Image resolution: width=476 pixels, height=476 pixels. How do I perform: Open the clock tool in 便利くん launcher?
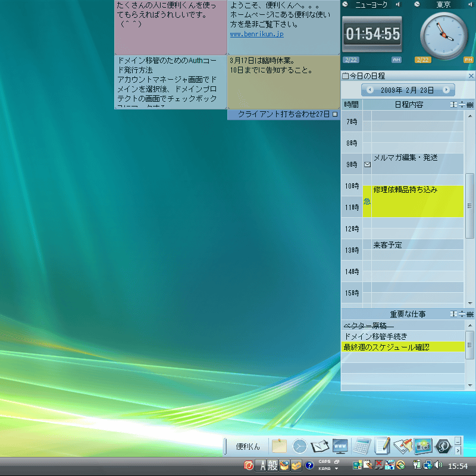299,447
